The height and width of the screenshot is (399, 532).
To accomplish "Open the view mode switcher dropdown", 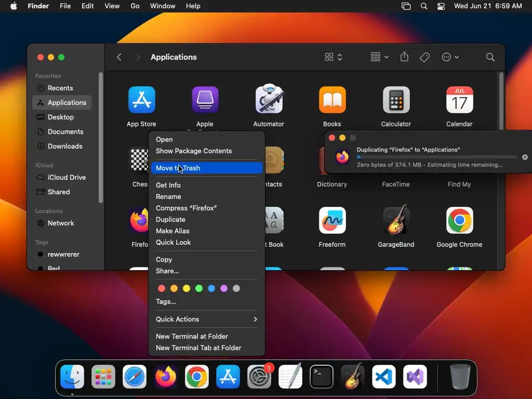I will 334,57.
